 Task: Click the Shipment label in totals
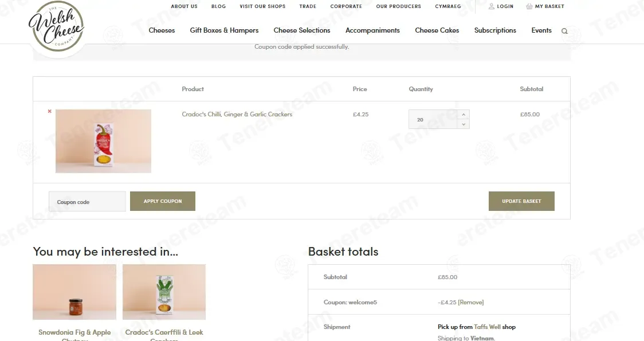tap(337, 327)
